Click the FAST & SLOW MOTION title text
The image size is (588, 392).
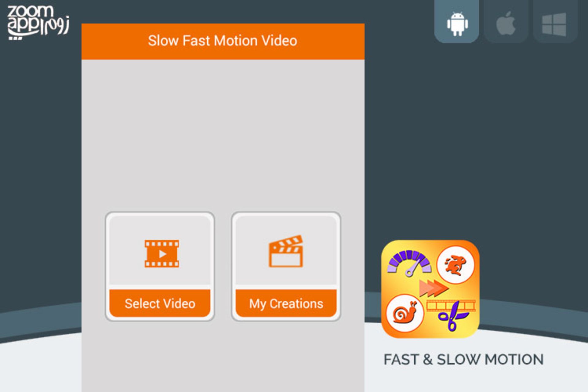(x=463, y=360)
